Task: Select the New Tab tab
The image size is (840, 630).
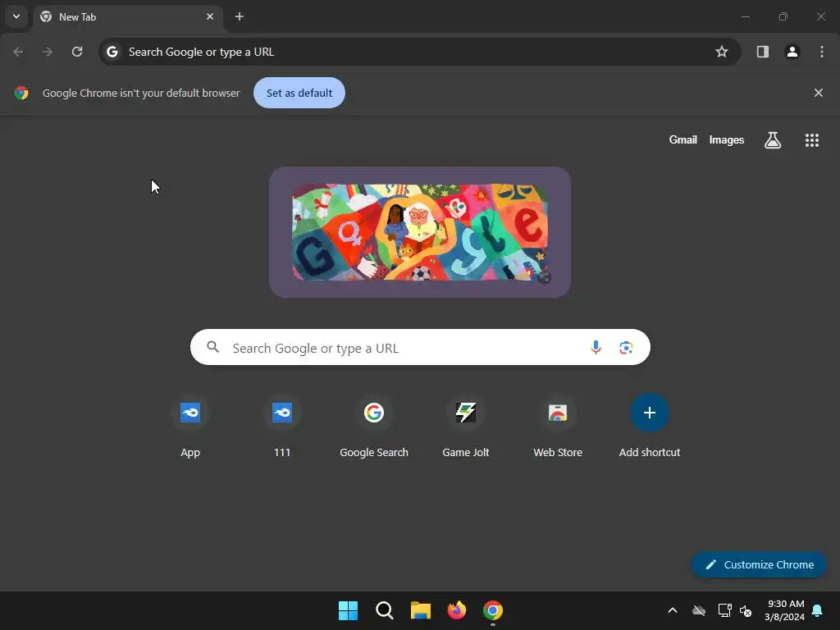Action: (x=128, y=16)
